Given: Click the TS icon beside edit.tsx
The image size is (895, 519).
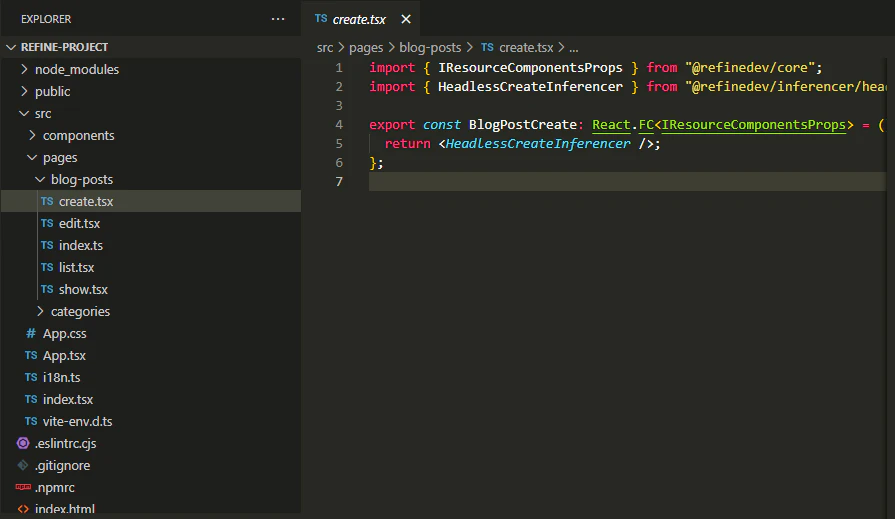Looking at the screenshot, I should point(47,224).
